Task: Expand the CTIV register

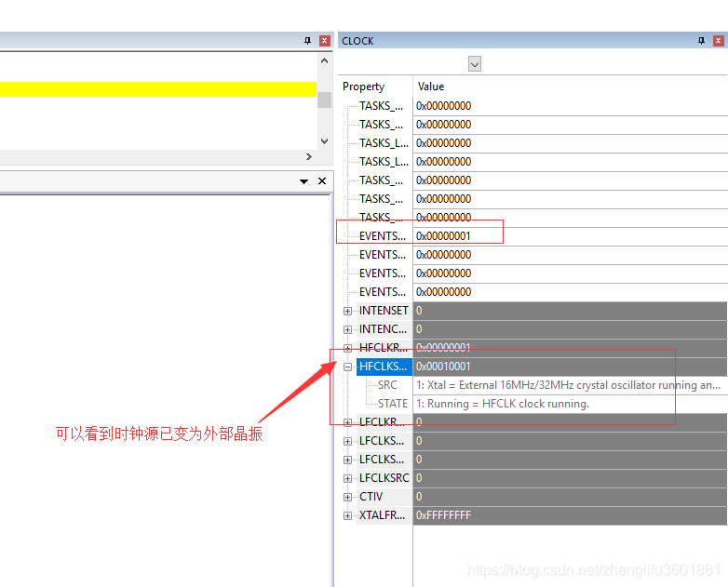Action: pos(347,497)
